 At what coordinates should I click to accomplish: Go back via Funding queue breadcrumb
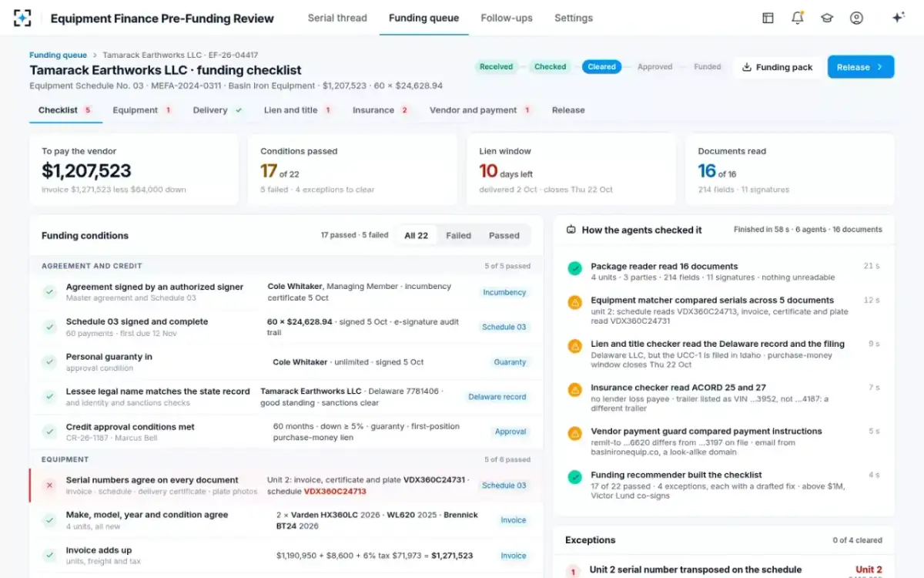point(59,55)
